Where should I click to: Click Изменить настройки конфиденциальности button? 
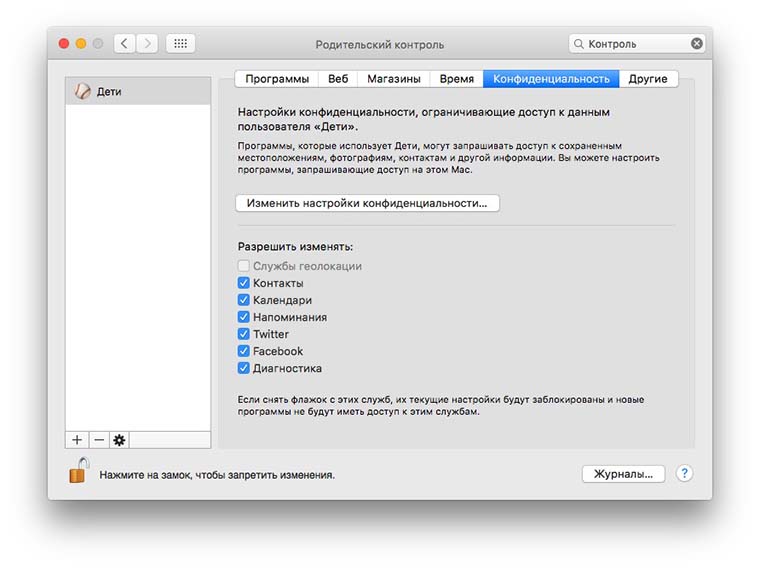367,203
